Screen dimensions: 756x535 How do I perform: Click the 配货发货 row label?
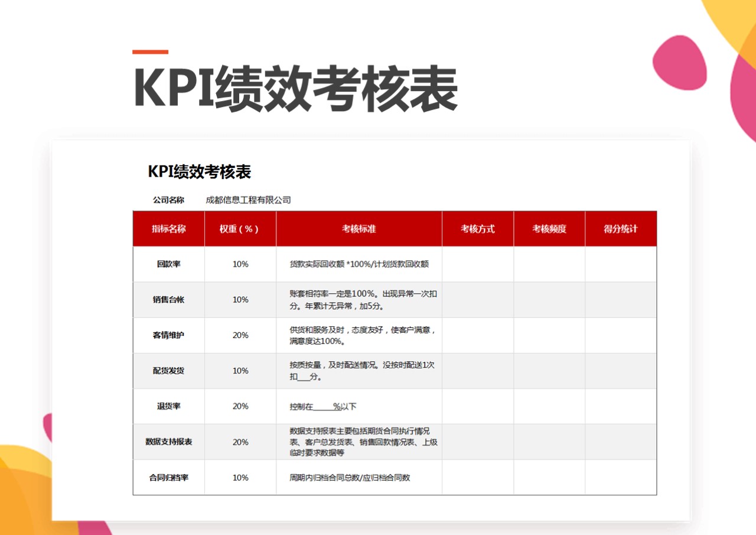coord(170,371)
